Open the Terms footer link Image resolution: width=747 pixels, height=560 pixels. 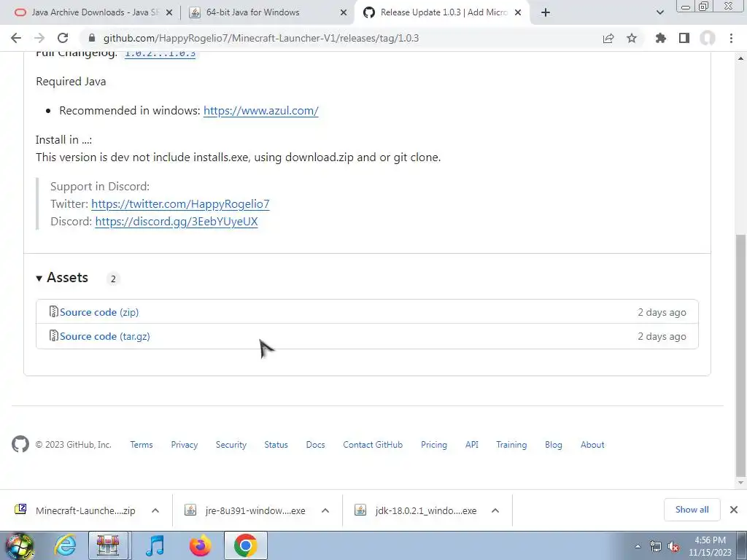click(142, 445)
